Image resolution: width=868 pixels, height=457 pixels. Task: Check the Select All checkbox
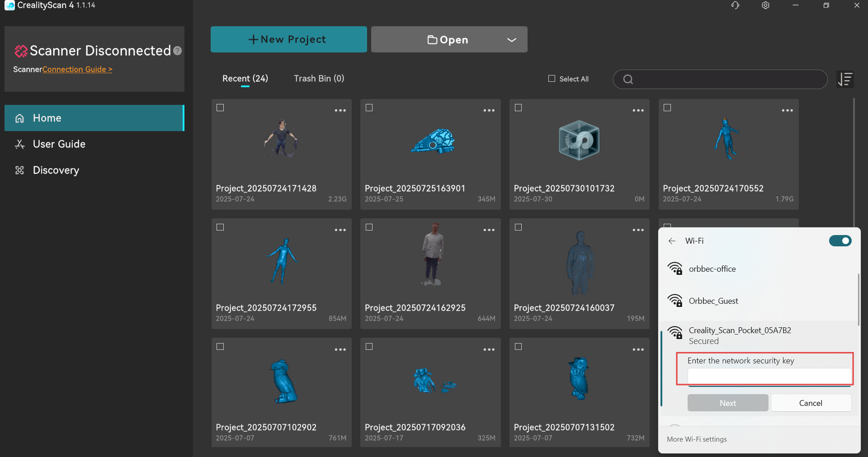pyautogui.click(x=552, y=79)
